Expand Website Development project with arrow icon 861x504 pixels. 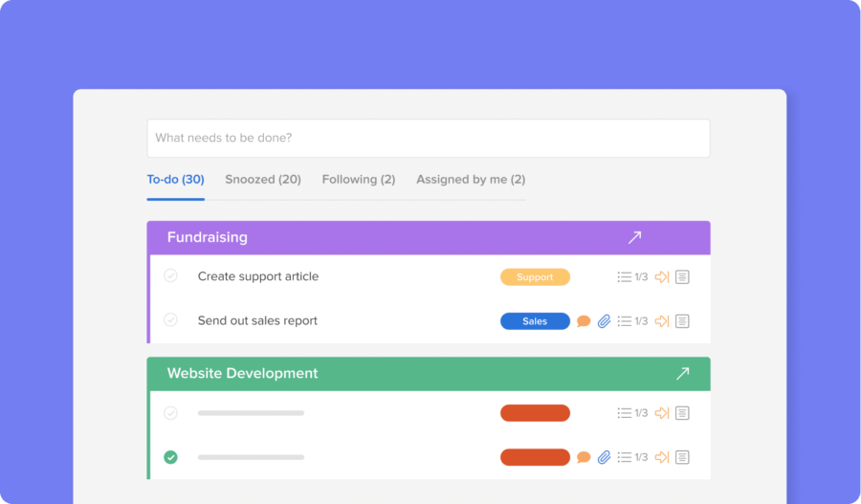click(682, 373)
